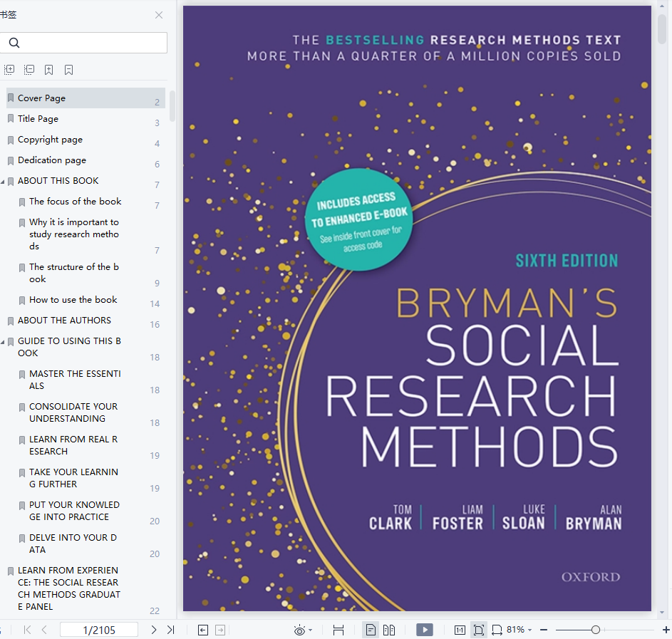This screenshot has height=639, width=672.
Task: Click the plain bookmark icon in panel toolbar
Action: [68, 70]
